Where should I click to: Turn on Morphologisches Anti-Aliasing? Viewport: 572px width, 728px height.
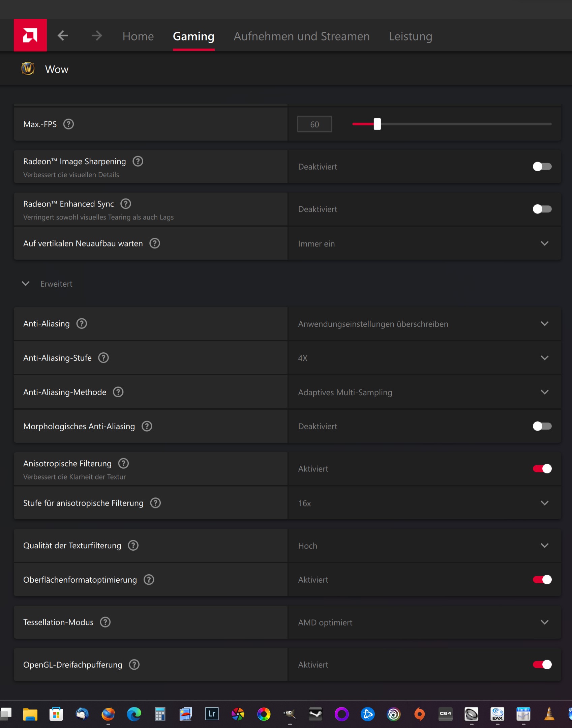coord(542,426)
